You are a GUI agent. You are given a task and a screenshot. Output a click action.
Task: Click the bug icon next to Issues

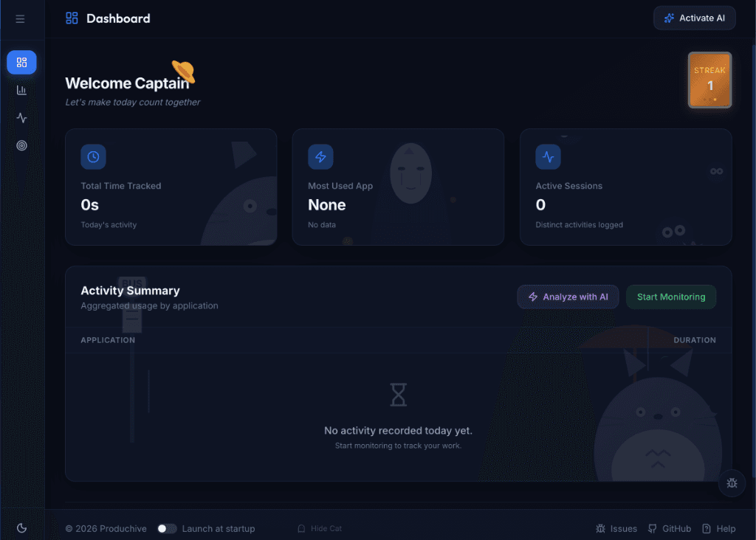[x=600, y=528]
